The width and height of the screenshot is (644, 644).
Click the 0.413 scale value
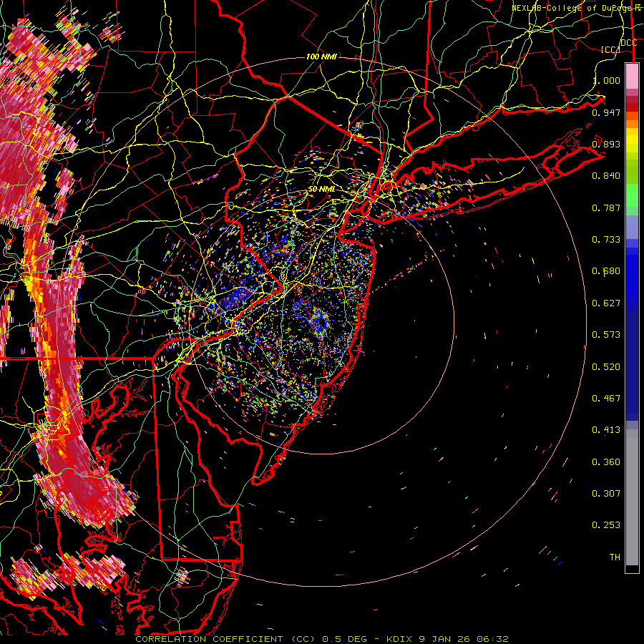click(606, 430)
